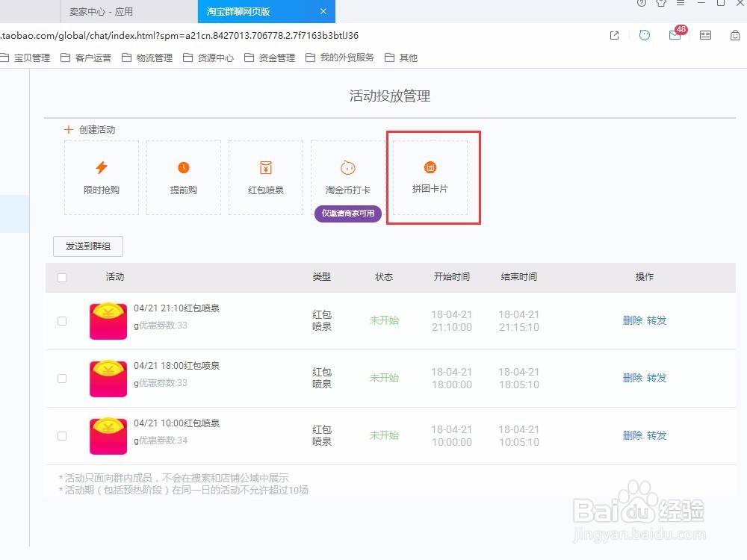Screen dimensions: 747x560
Task: Click 删除 for the 21:10 red envelope activity
Action: click(x=631, y=320)
